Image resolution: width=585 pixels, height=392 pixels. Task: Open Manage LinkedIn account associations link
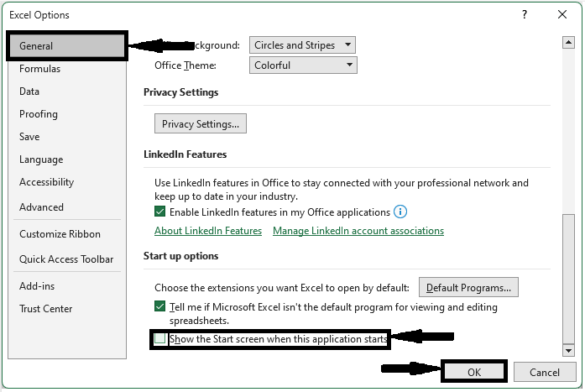tap(358, 231)
